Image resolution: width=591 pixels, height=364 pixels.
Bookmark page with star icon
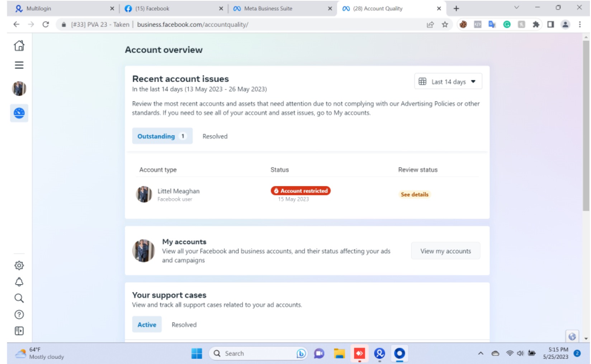coord(445,24)
